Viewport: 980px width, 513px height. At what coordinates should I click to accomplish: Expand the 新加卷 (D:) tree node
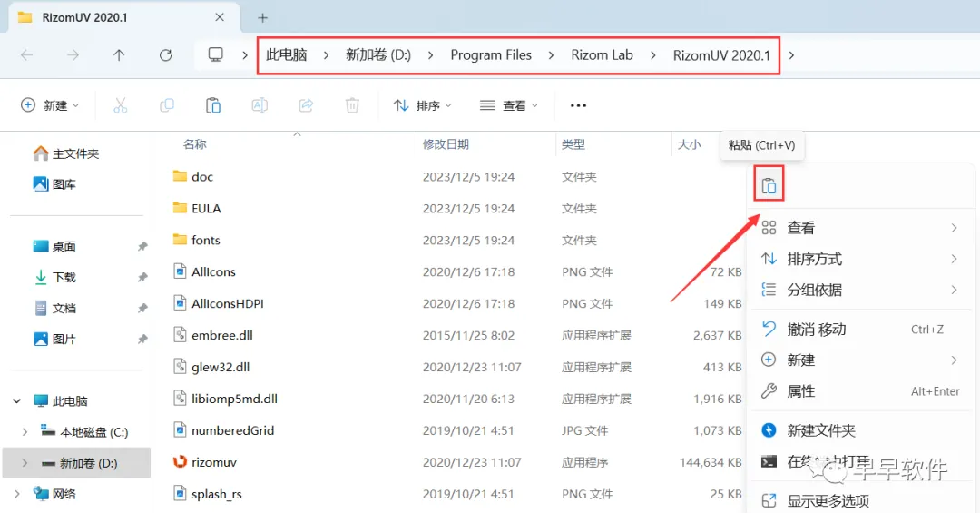coord(25,463)
